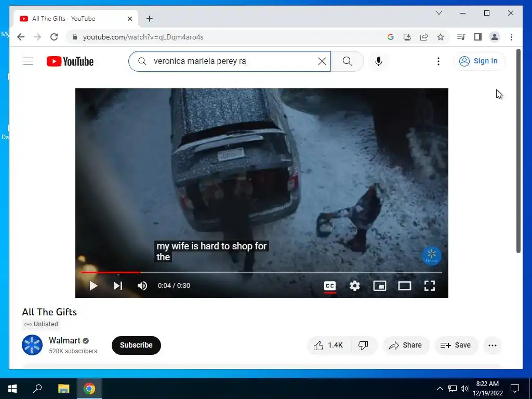Screen dimensions: 532x399
Task: Toggle closed captions off
Action: [330, 286]
